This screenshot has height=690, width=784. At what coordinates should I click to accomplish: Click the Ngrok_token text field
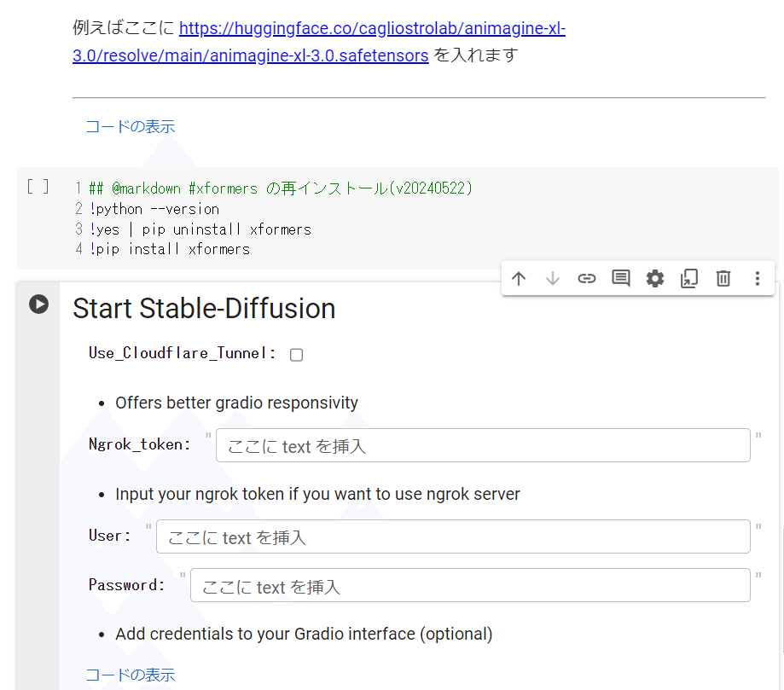pos(483,445)
